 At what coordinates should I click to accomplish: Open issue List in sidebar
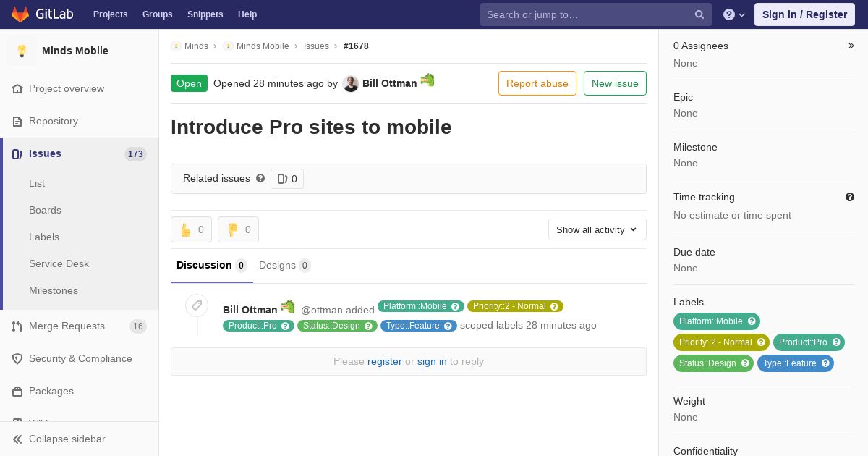[37, 183]
